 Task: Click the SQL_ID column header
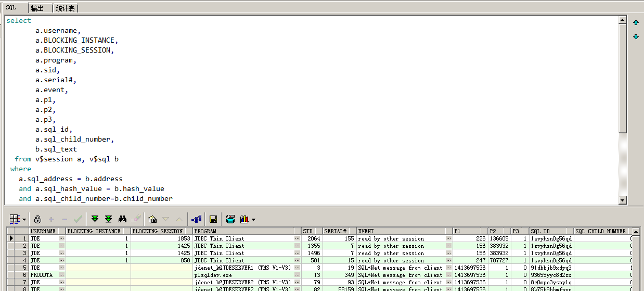[551, 231]
